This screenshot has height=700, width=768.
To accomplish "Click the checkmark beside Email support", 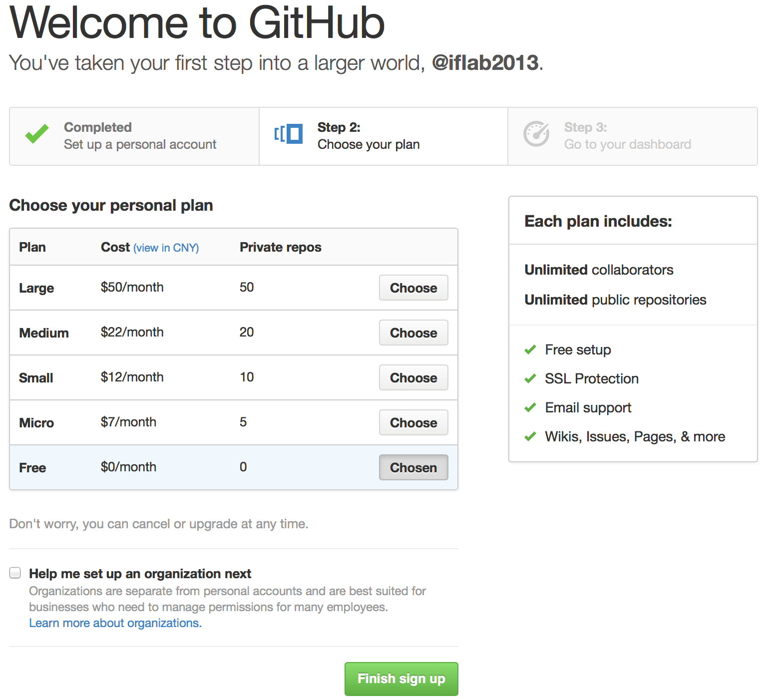I will coord(530,407).
